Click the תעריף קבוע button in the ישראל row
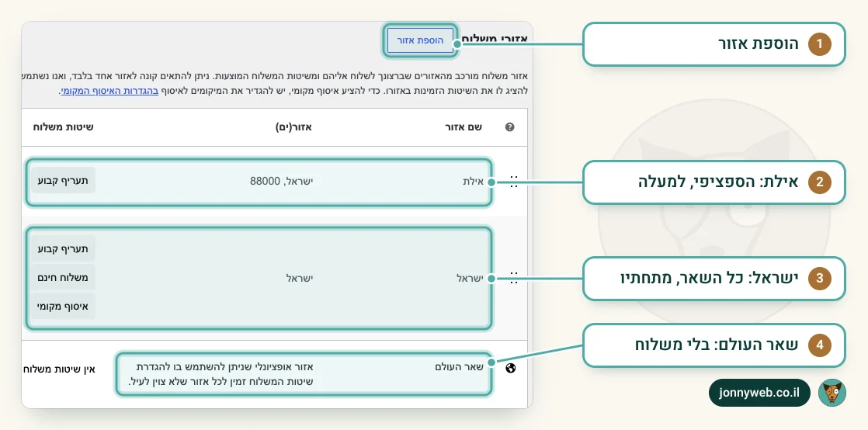868x430 pixels. pyautogui.click(x=63, y=249)
